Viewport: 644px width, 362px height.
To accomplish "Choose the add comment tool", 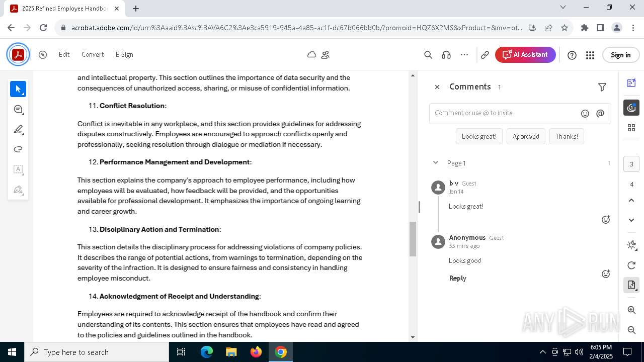I will pyautogui.click(x=18, y=109).
